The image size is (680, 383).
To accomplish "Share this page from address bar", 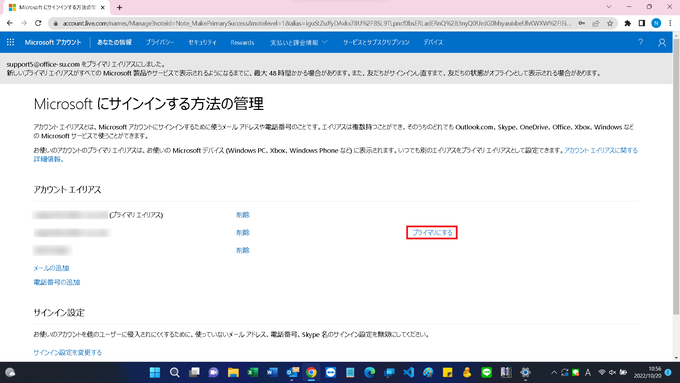I will [595, 23].
